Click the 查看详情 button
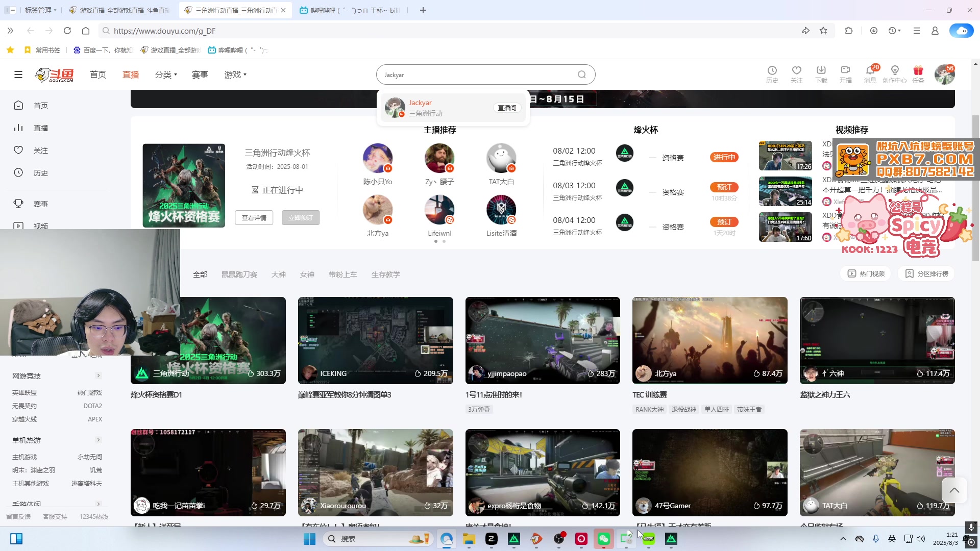980x551 pixels. 254,218
